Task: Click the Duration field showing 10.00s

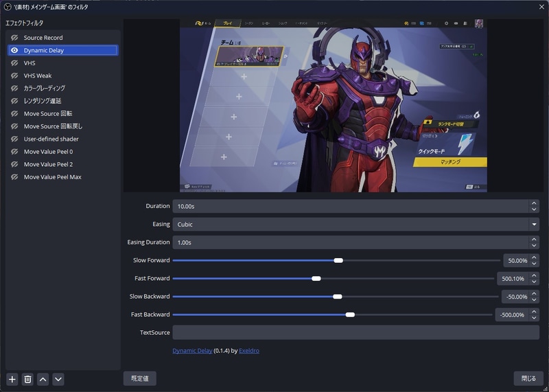Action: tap(351, 207)
